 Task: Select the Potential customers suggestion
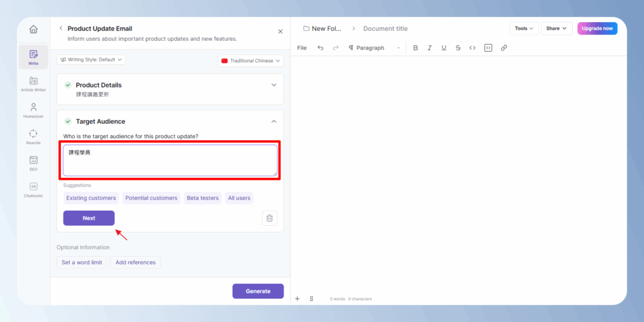click(x=151, y=198)
